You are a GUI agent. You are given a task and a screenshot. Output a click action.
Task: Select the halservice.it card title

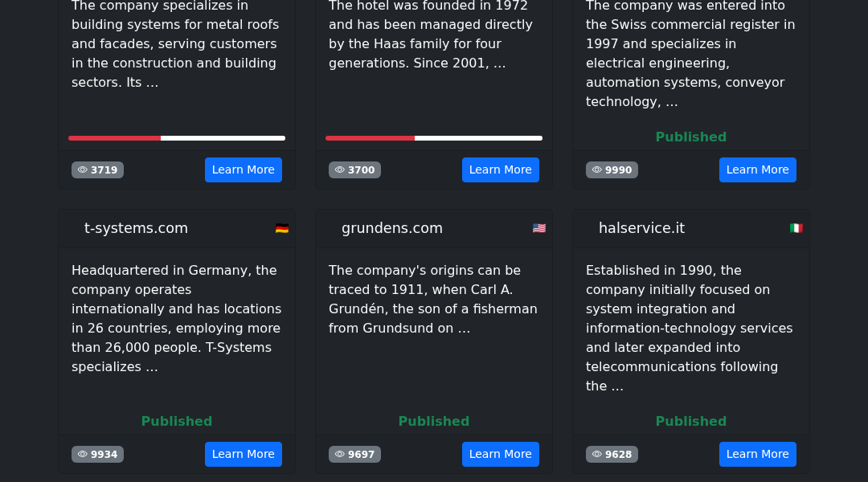(641, 229)
